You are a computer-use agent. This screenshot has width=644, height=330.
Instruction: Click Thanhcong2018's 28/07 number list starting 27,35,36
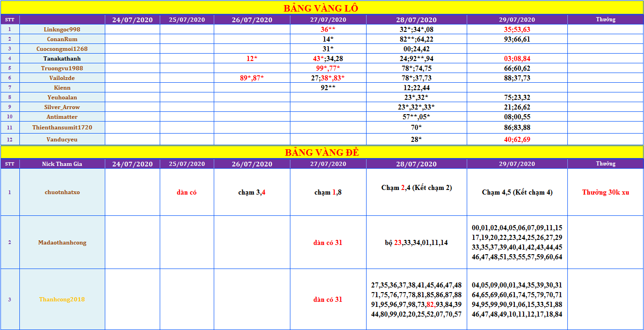coord(416,299)
